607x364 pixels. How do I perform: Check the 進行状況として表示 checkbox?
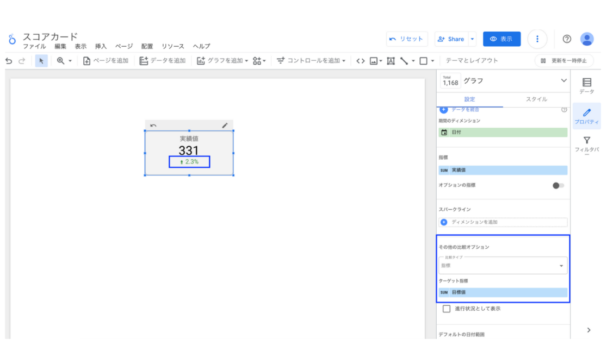pos(447,309)
